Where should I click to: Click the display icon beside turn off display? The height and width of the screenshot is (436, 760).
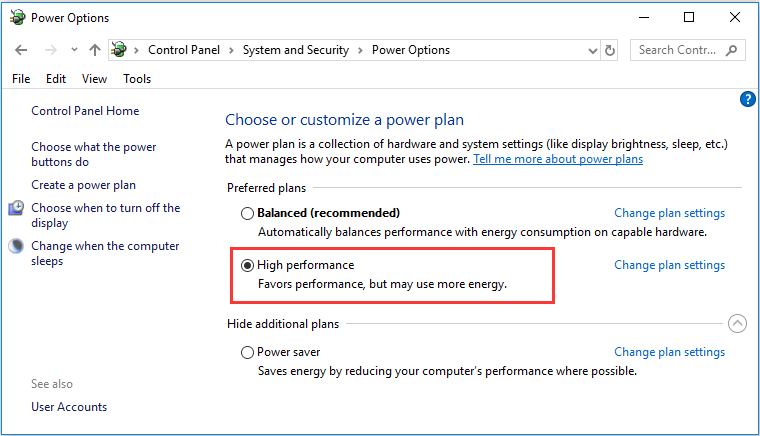pos(16,208)
